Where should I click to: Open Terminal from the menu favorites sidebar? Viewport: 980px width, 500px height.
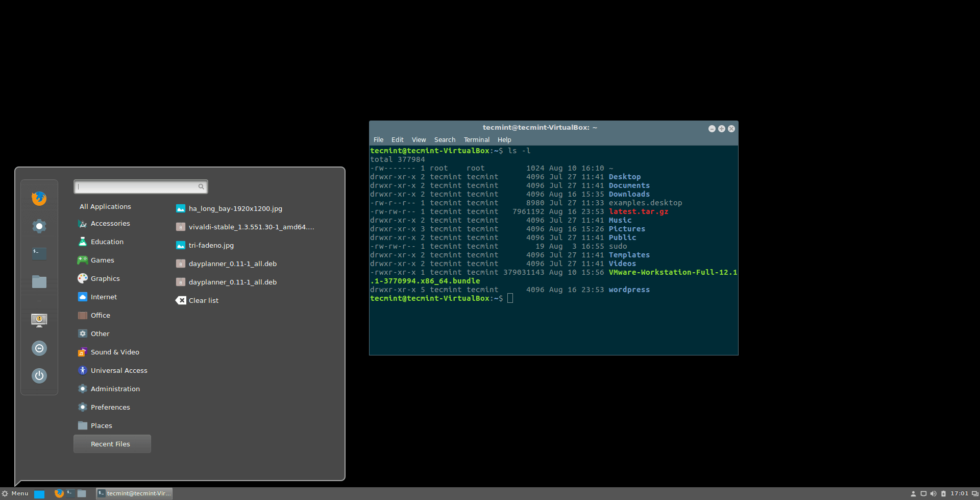tap(39, 253)
